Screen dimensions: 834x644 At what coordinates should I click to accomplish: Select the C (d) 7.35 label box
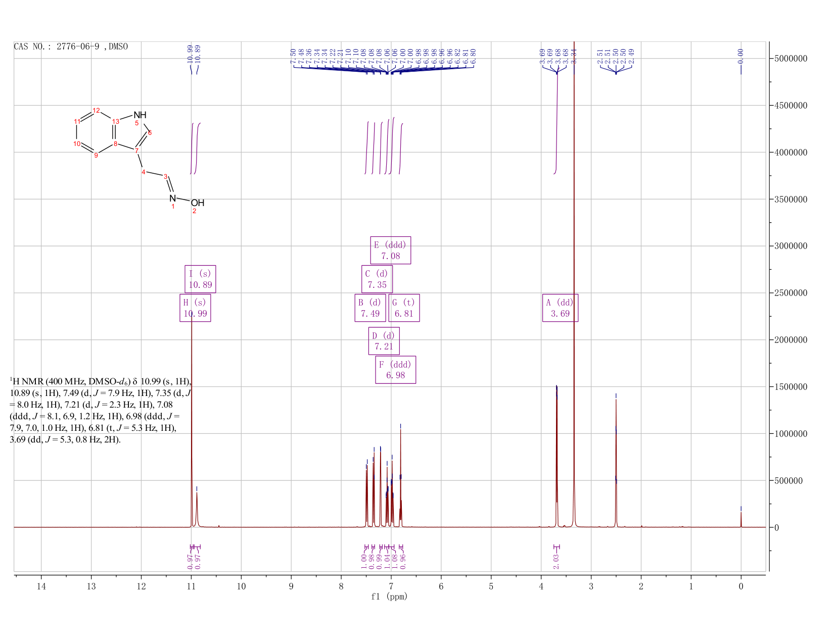[377, 279]
